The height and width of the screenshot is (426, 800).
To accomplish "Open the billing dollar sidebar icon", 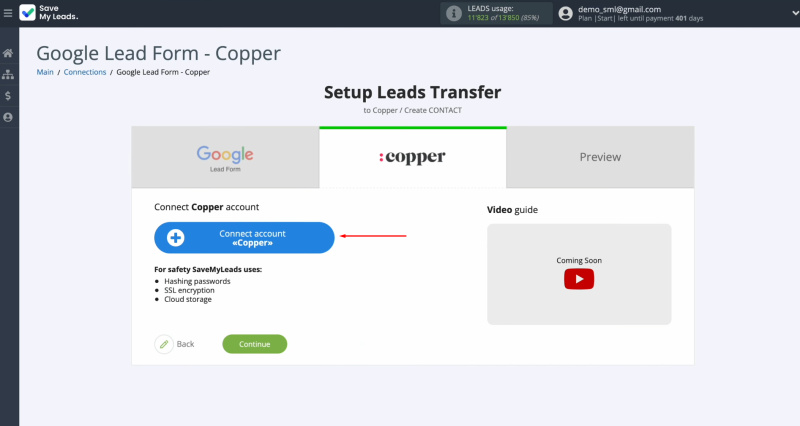I will click(x=8, y=96).
